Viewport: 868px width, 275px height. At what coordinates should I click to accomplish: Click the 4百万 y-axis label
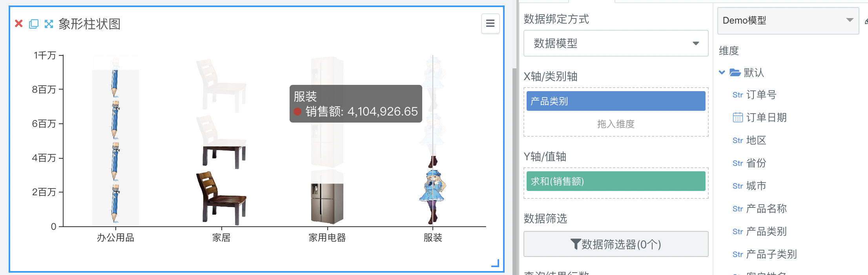tap(44, 158)
